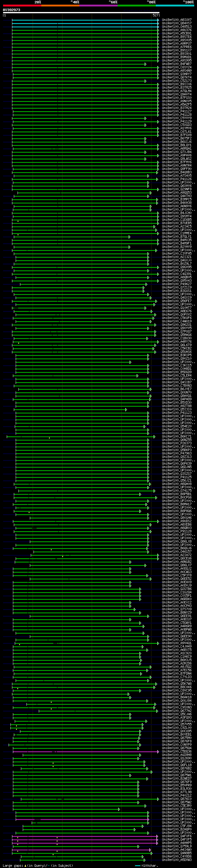Select the hit label UniRef100_C6SYZ4

click(x=176, y=67)
